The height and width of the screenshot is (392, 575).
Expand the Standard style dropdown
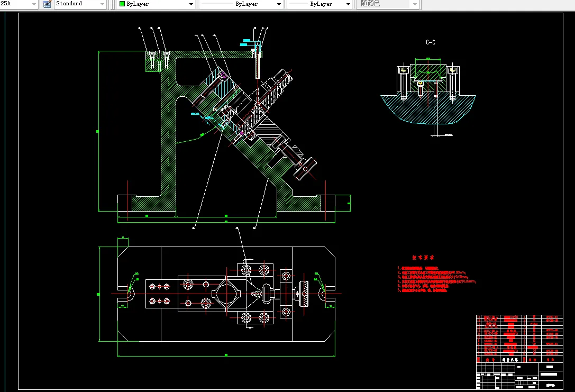[102, 4]
